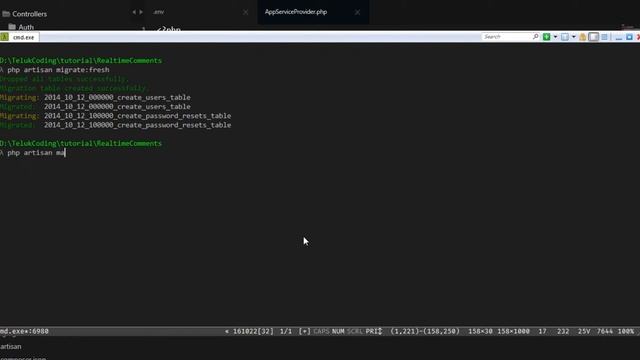640x360 pixels.
Task: Click the 1/1 console counter in status bar
Action: click(x=286, y=331)
